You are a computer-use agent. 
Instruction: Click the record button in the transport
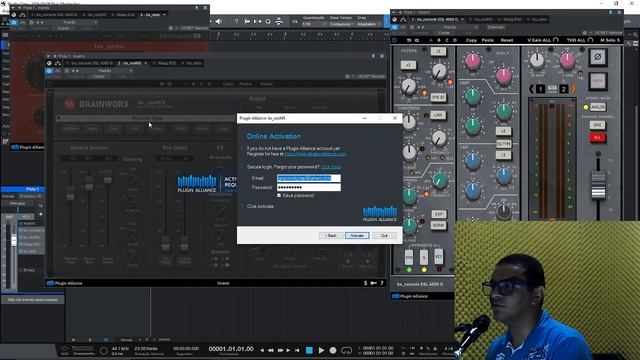(333, 350)
